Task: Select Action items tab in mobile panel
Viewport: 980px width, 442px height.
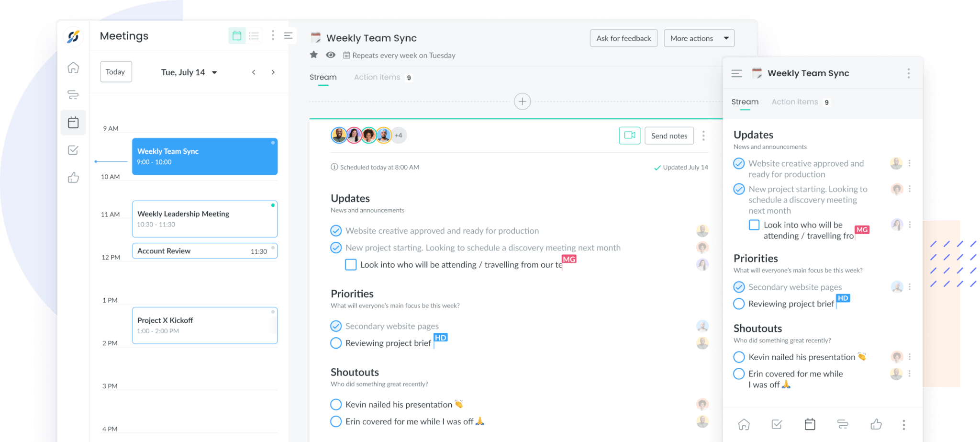Action: (801, 102)
